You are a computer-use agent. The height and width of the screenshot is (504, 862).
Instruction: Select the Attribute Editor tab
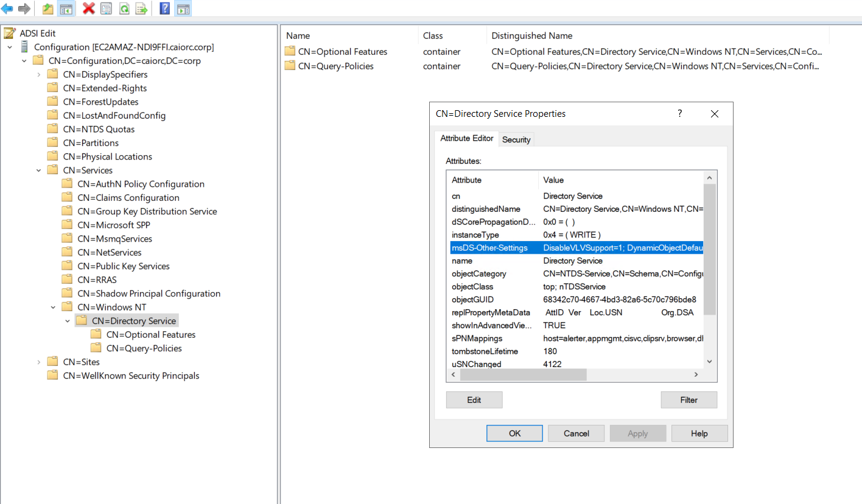pos(467,138)
